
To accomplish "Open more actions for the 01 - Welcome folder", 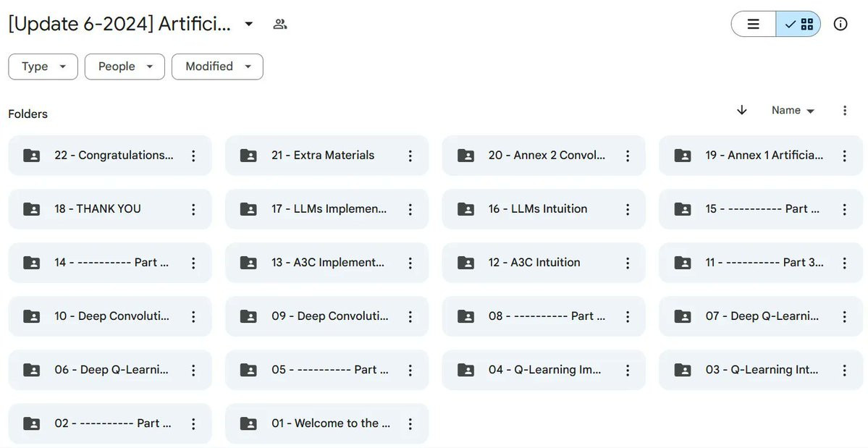I will (410, 423).
